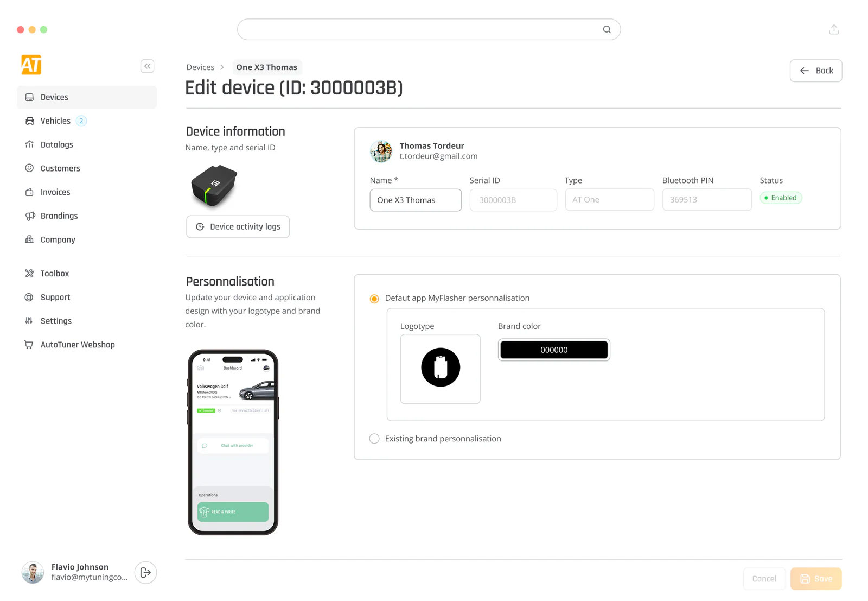Click the Logotype image thumbnail
The image size is (868, 601).
tap(440, 369)
